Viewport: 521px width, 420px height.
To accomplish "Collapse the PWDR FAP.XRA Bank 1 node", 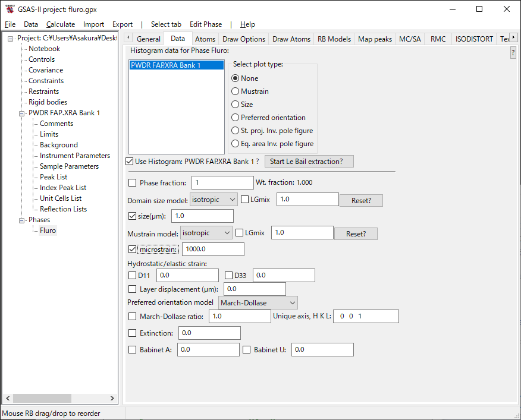I will (x=23, y=113).
